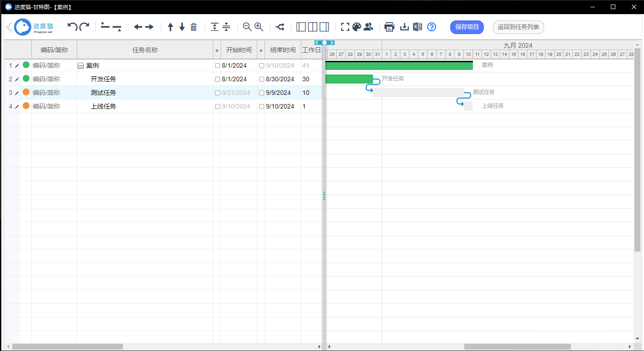Zoom out the Gantt timeline
This screenshot has width=644, height=351.
point(247,27)
